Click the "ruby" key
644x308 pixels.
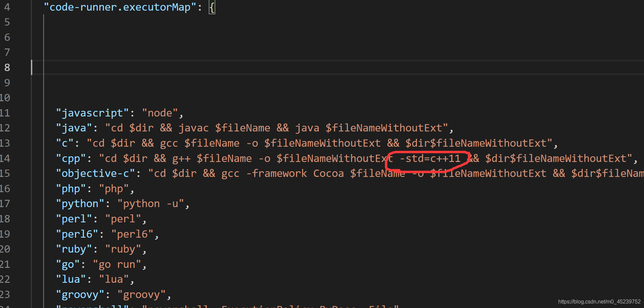point(74,249)
